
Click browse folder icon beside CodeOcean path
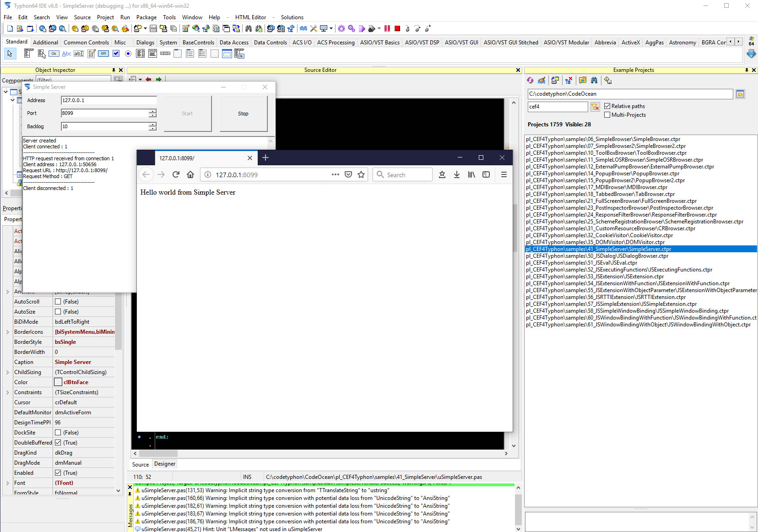point(740,94)
